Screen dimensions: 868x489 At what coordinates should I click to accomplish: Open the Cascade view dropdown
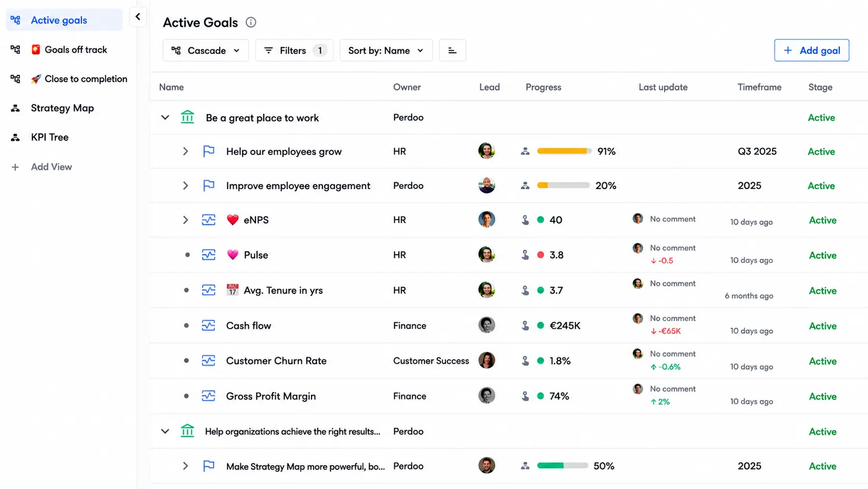point(206,50)
